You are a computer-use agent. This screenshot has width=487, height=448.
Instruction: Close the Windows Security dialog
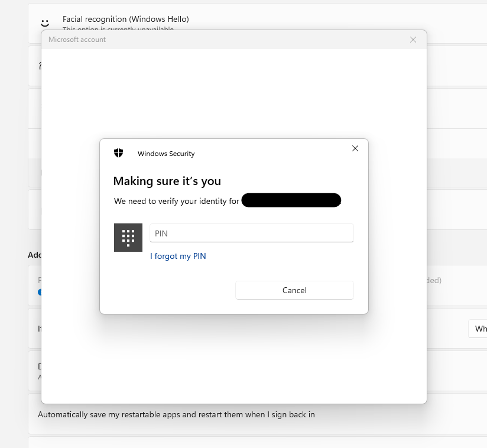[355, 148]
